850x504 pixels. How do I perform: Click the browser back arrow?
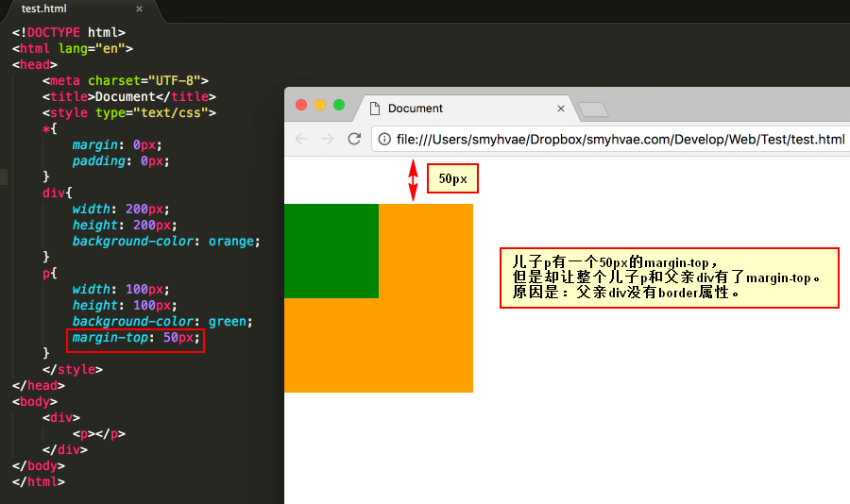301,139
